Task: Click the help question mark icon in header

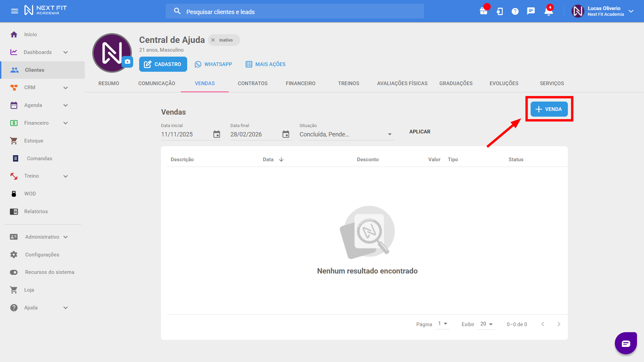Action: [x=515, y=11]
